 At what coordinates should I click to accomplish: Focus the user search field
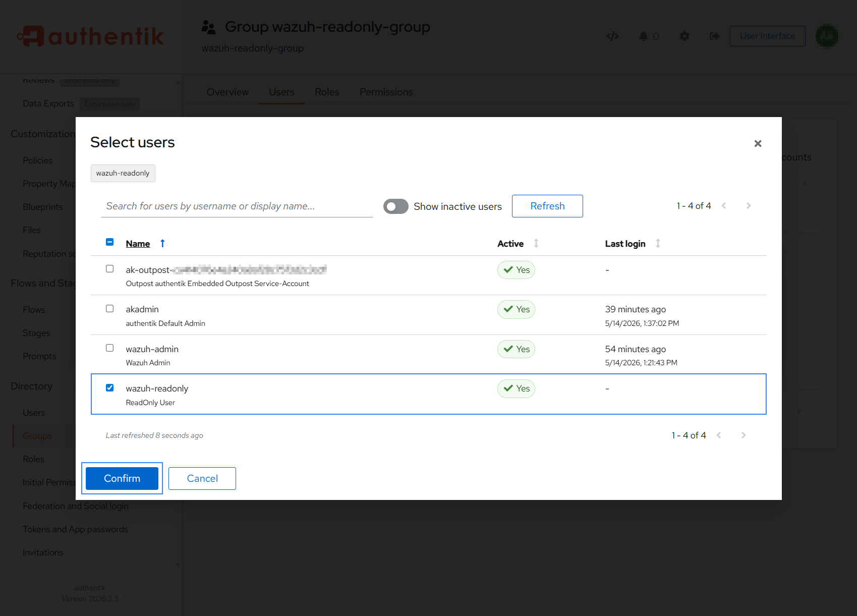(x=237, y=206)
